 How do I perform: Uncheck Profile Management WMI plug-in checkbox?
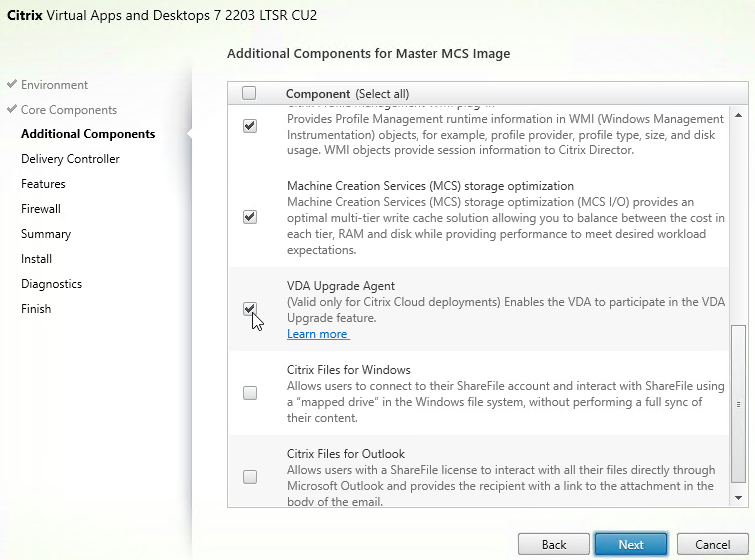click(250, 126)
